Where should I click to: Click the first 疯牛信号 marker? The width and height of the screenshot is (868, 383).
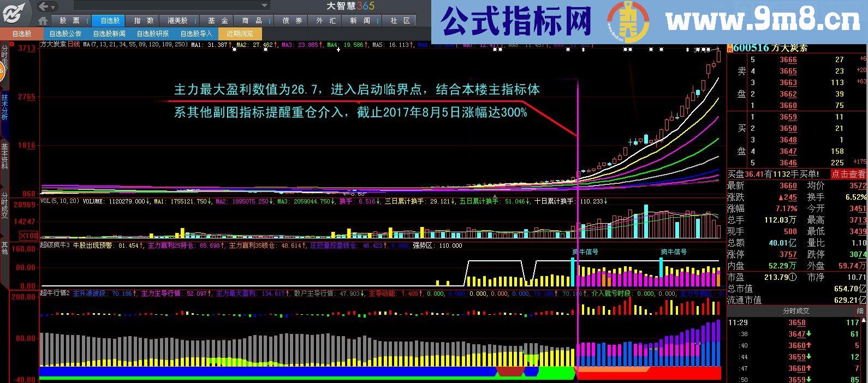coord(585,252)
